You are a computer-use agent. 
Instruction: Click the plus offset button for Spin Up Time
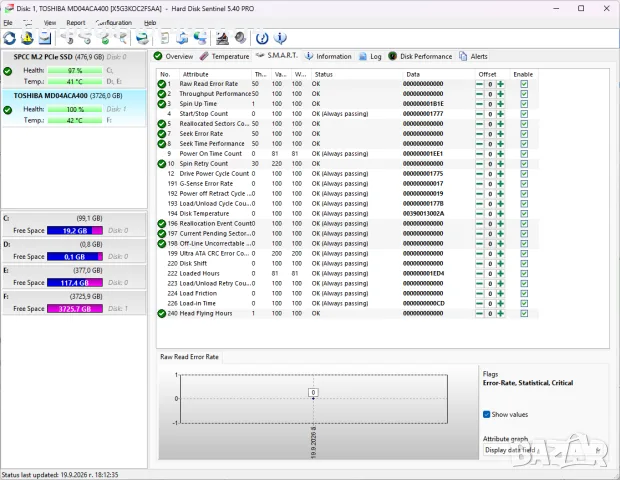(x=500, y=104)
